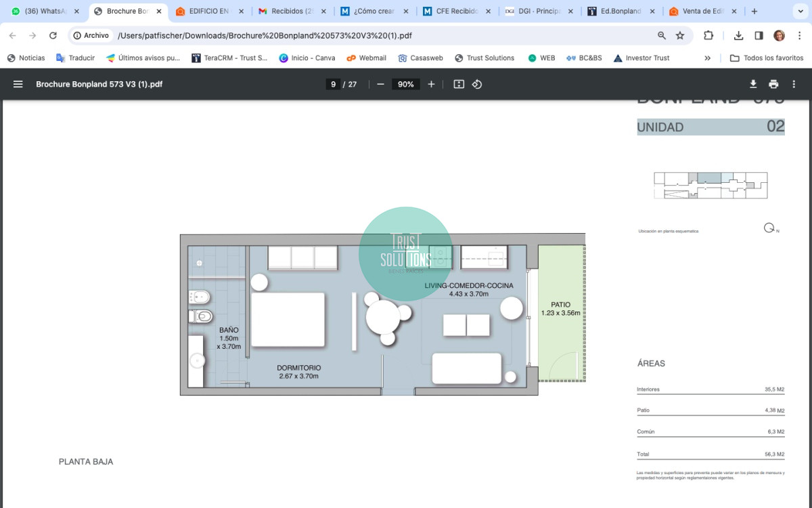The width and height of the screenshot is (812, 508).
Task: Click the schematic floor location thumbnail
Action: click(x=710, y=185)
